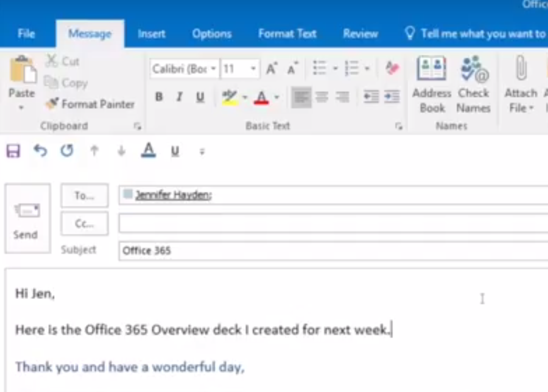Expand Attach File dropdown arrow
Image resolution: width=548 pixels, height=392 pixels.
[531, 108]
